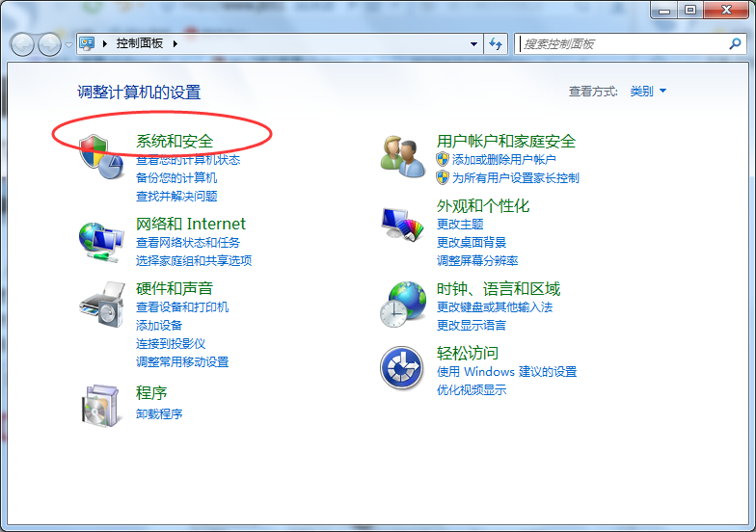Click the control panel icon in the address bar
This screenshot has width=756, height=532.
click(87, 43)
